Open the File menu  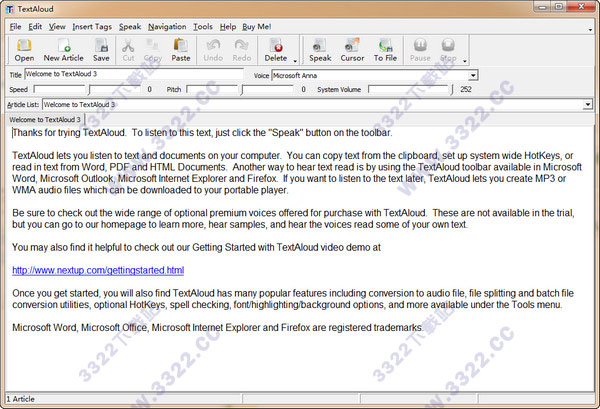15,26
